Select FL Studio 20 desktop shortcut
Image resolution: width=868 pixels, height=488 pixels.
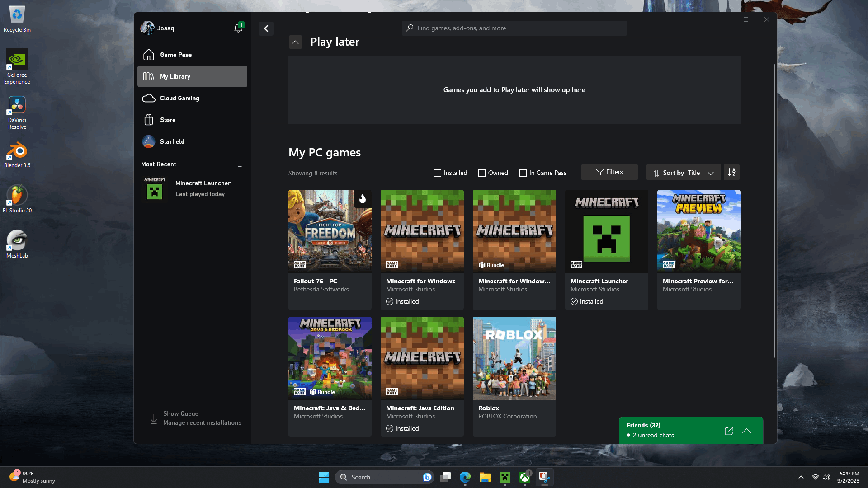[x=17, y=199]
